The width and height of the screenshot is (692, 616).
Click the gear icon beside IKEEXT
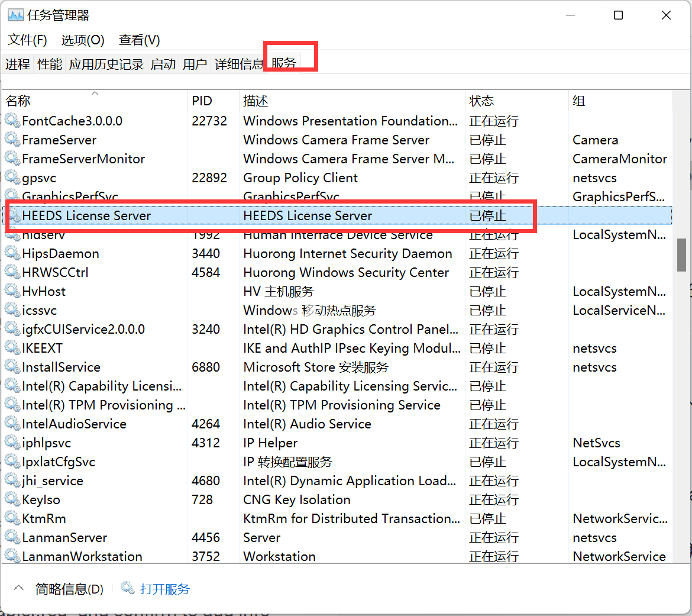click(12, 348)
